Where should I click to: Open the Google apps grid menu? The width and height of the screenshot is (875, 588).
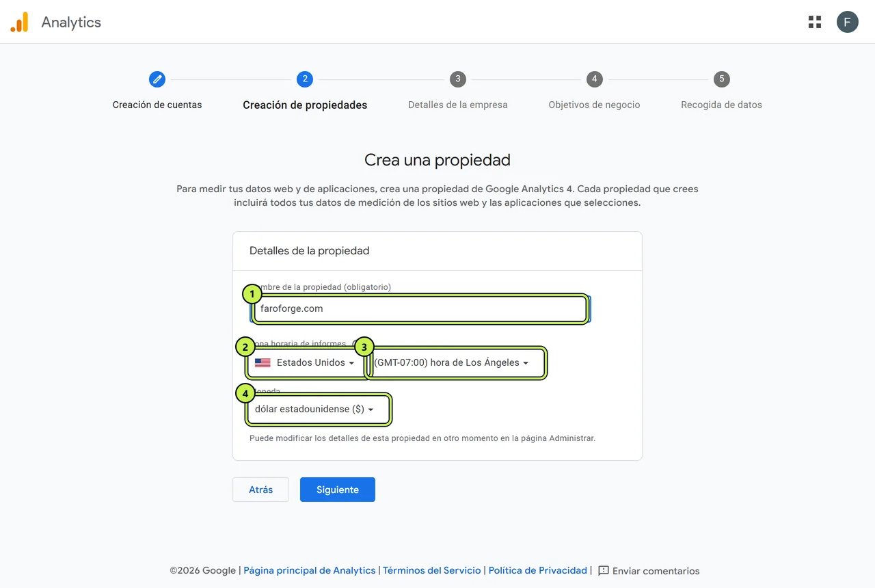coord(815,22)
